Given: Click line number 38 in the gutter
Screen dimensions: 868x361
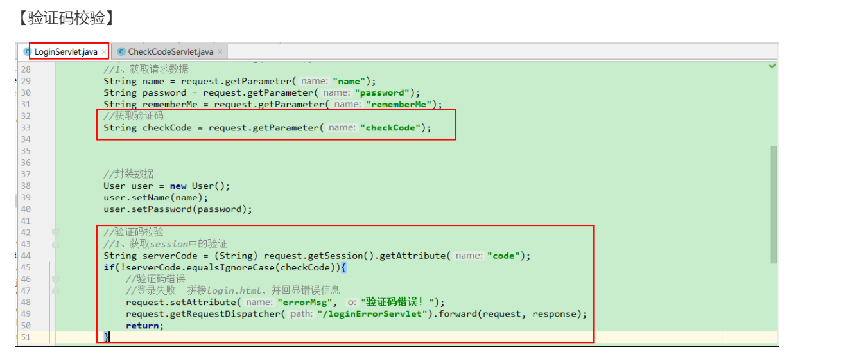Looking at the screenshot, I should 26,186.
